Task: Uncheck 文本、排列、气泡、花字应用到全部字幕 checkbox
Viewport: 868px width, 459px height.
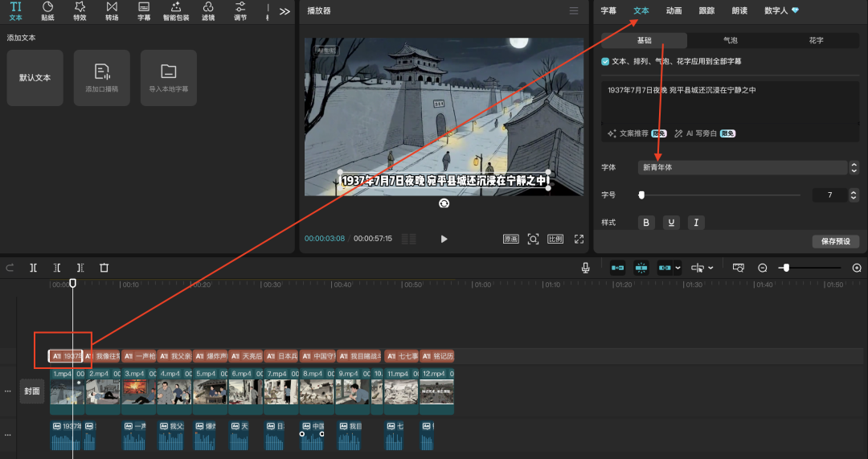Action: click(x=605, y=61)
